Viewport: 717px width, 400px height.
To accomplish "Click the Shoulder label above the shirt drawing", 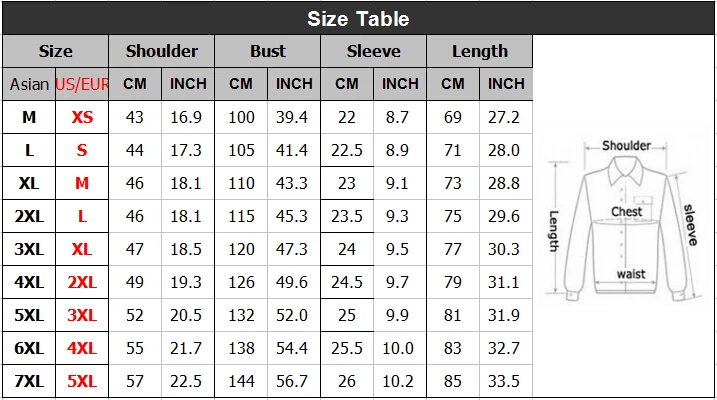I will click(x=626, y=146).
